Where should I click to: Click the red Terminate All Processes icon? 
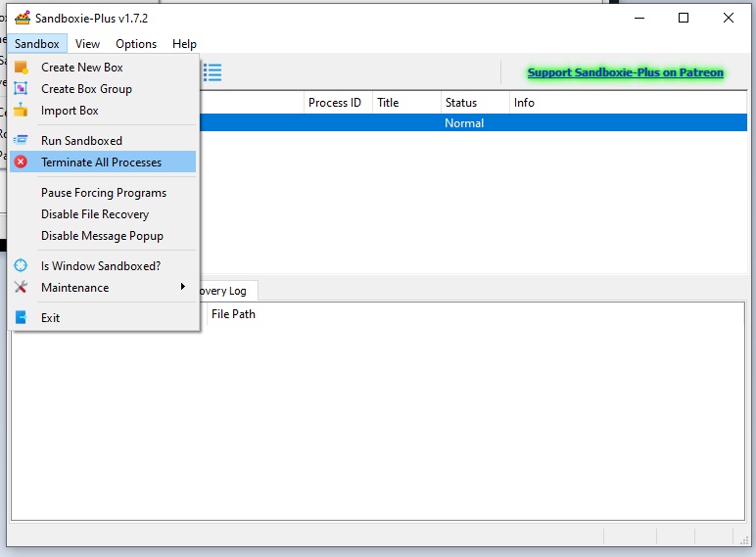pos(21,162)
